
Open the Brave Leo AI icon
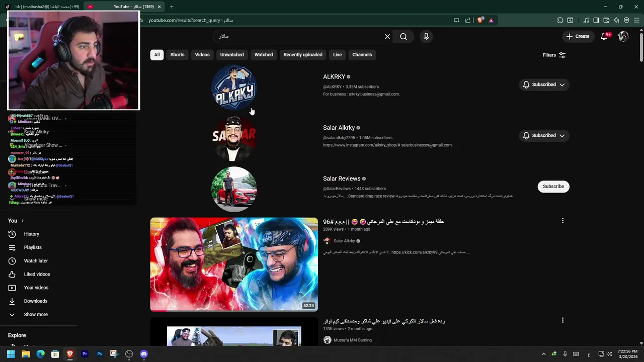[x=616, y=20]
